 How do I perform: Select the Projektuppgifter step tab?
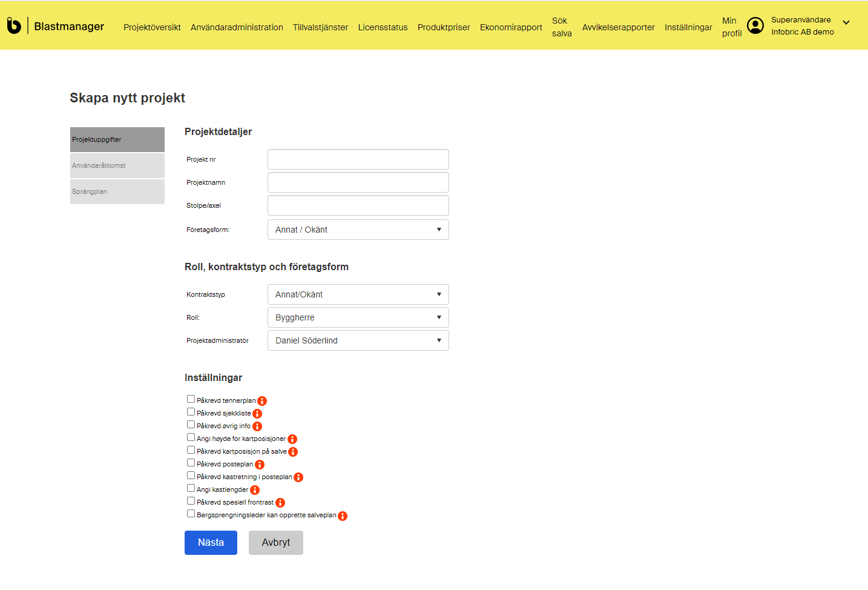point(117,139)
